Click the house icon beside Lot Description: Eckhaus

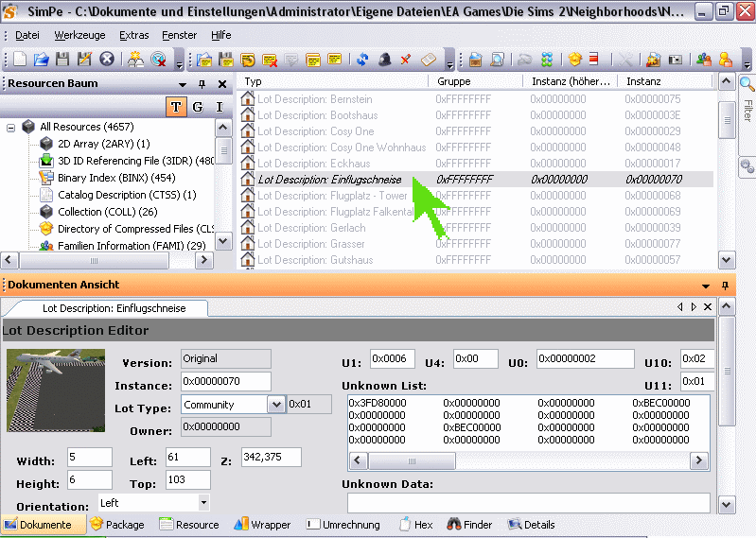click(248, 164)
